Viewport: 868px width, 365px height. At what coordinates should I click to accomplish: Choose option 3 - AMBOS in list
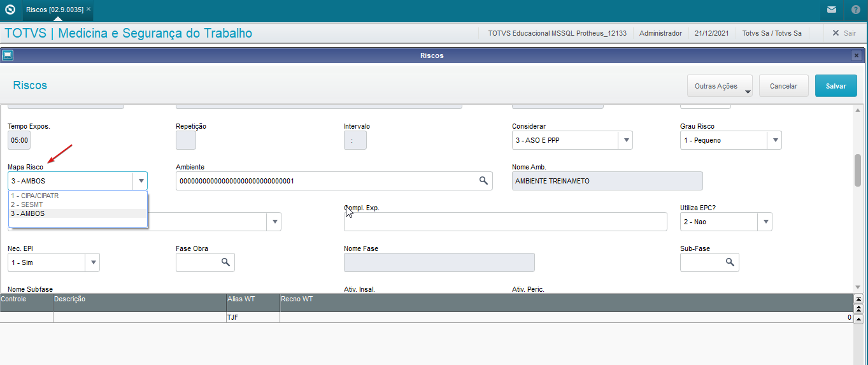[78, 213]
